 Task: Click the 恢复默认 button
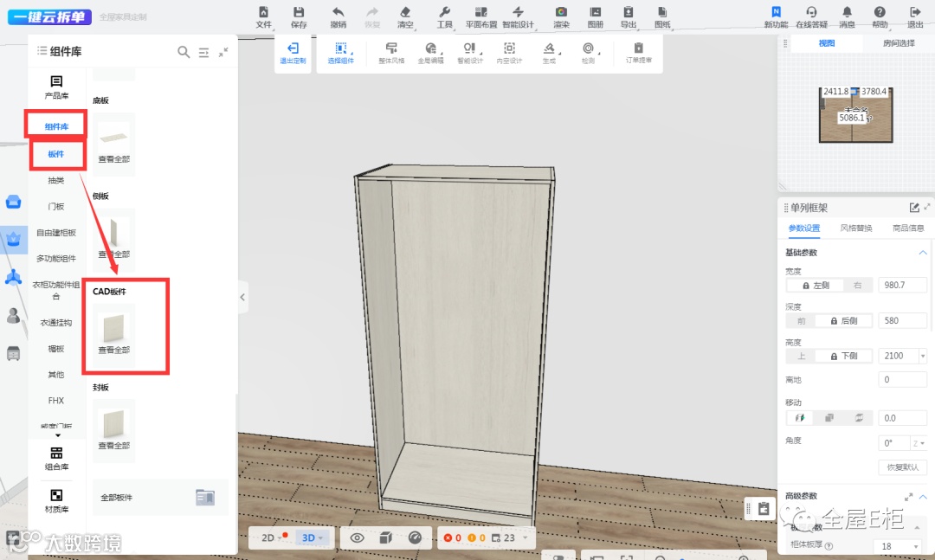(x=902, y=467)
